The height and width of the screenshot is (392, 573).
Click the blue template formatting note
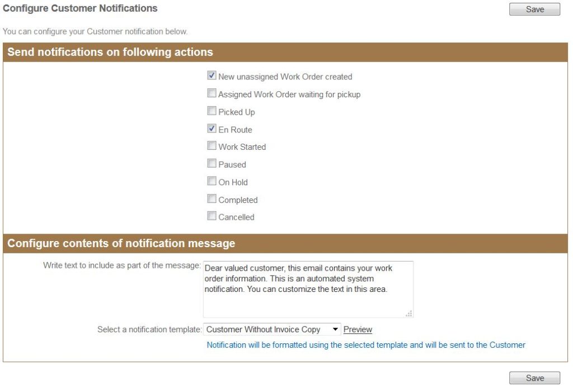[x=366, y=345]
